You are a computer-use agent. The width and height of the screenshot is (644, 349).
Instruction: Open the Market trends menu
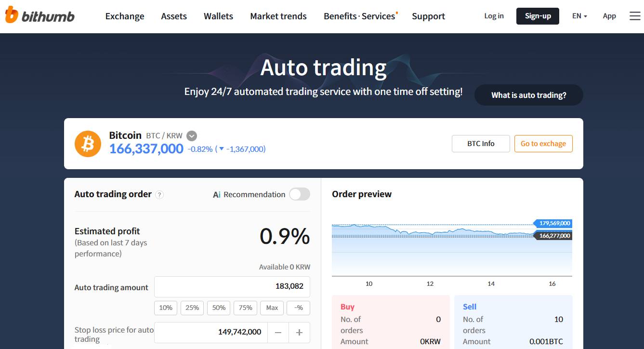(x=278, y=16)
